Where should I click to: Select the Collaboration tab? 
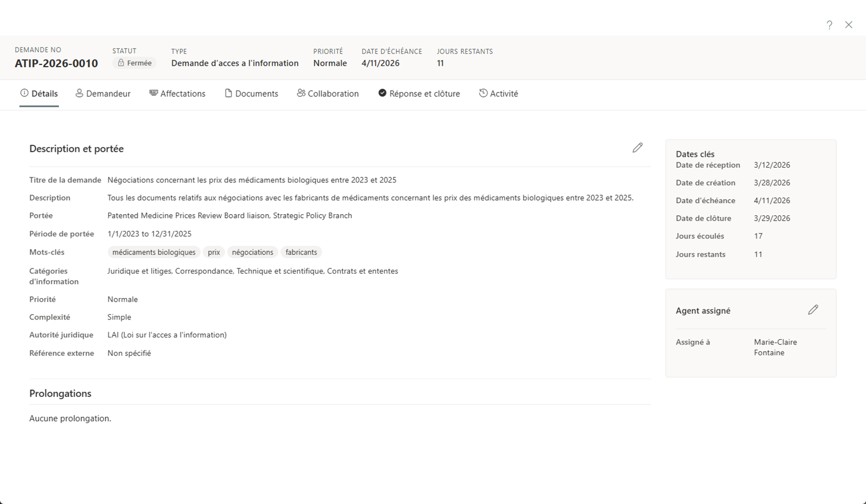pos(327,94)
